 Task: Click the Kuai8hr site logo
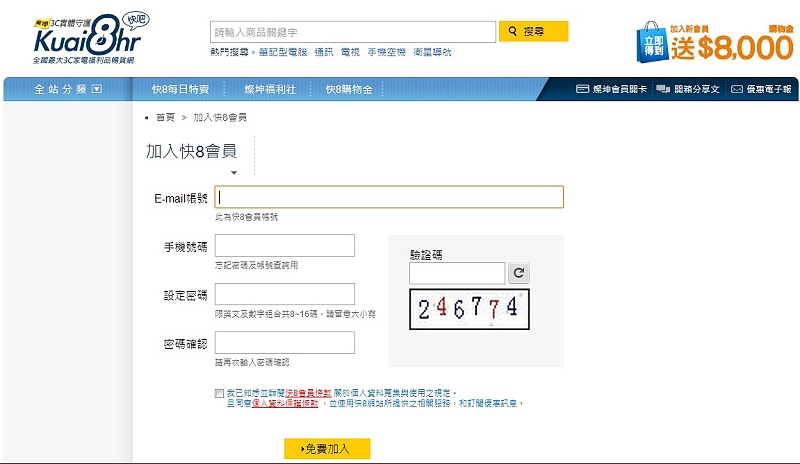click(x=91, y=38)
